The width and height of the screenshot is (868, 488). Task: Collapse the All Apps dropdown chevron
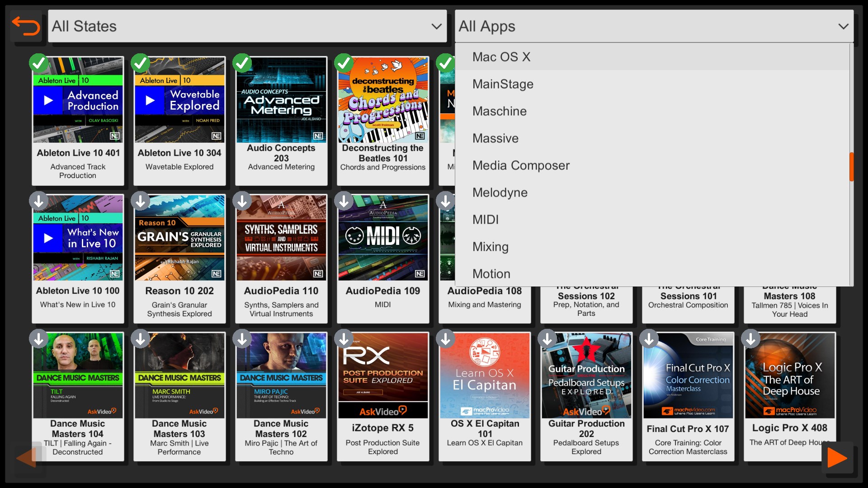tap(843, 26)
